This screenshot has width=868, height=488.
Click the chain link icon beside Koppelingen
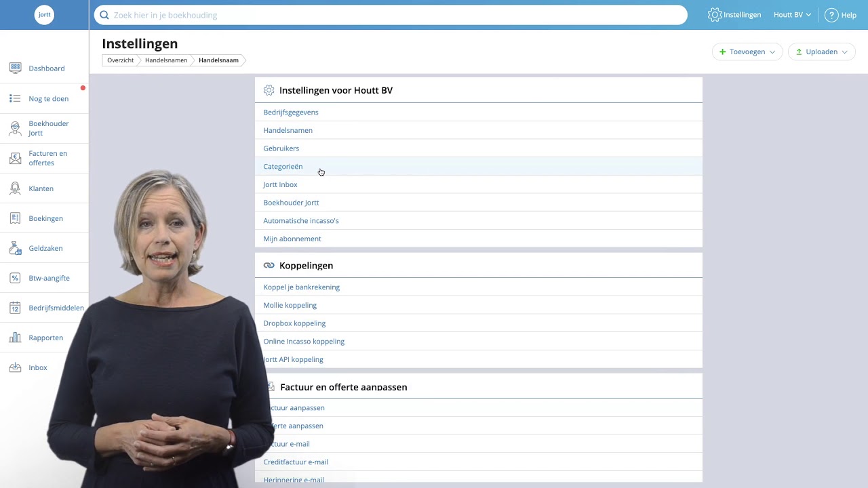269,266
